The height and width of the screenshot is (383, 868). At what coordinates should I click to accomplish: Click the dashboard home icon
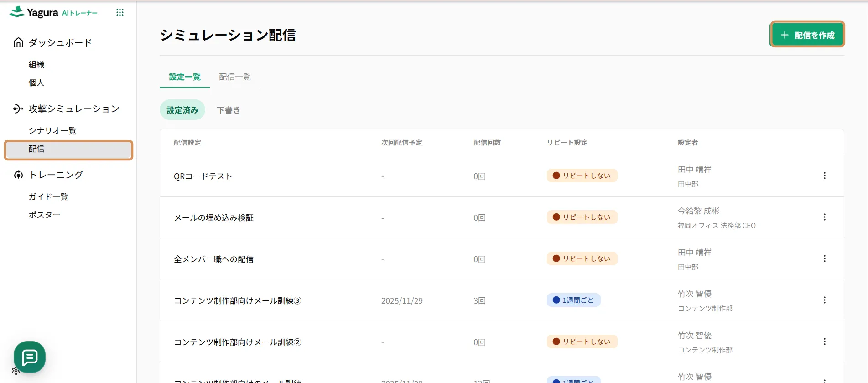[18, 42]
